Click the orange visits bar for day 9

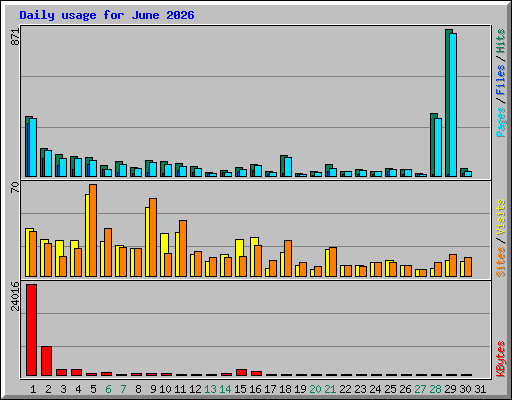[x=153, y=237]
